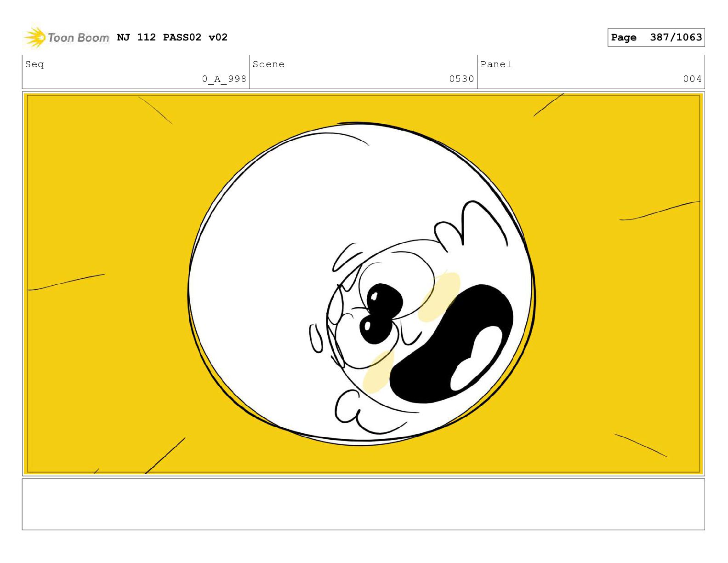The image size is (728, 563).
Task: Click the empty notes box below the panel
Action: 363,504
